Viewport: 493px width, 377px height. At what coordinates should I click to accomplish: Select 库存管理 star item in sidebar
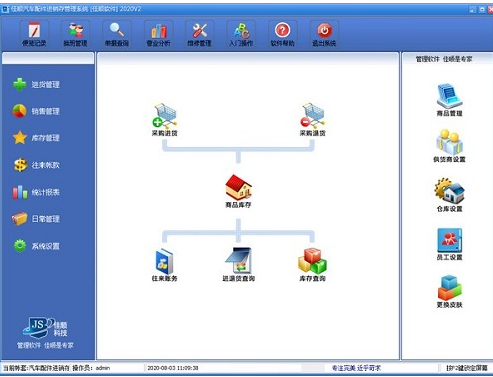(x=36, y=138)
